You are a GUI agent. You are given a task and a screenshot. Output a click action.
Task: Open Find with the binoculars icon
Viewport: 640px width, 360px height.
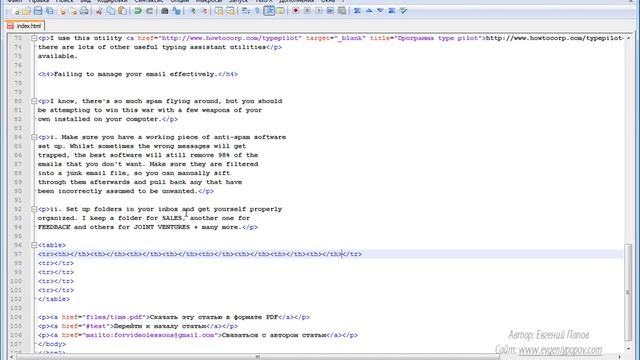[164, 11]
